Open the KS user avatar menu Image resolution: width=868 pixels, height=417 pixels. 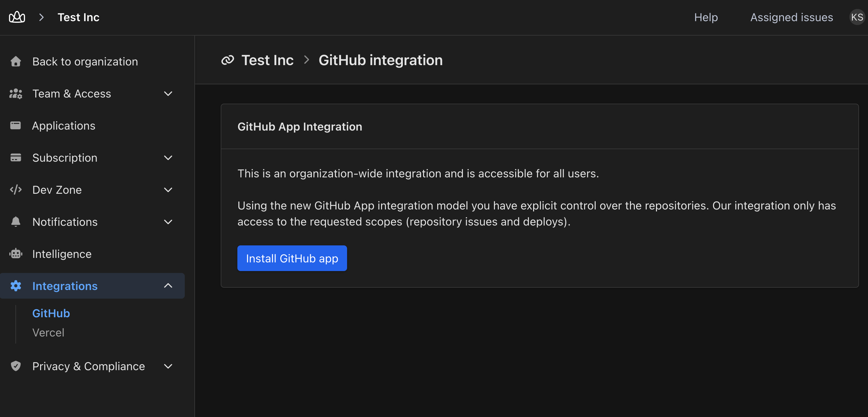click(x=857, y=17)
